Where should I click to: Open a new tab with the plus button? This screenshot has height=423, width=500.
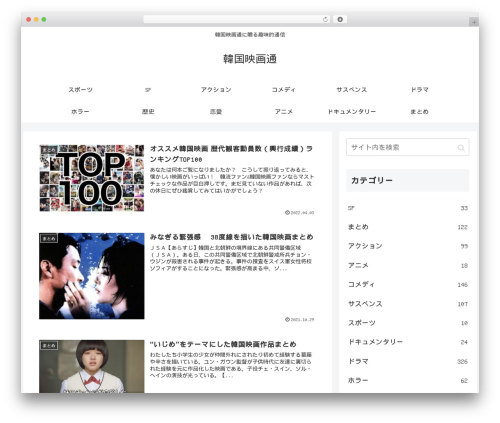pyautogui.click(x=474, y=22)
